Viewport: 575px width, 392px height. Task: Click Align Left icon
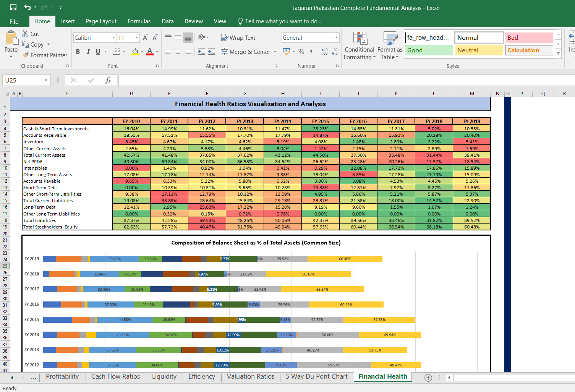coord(168,52)
